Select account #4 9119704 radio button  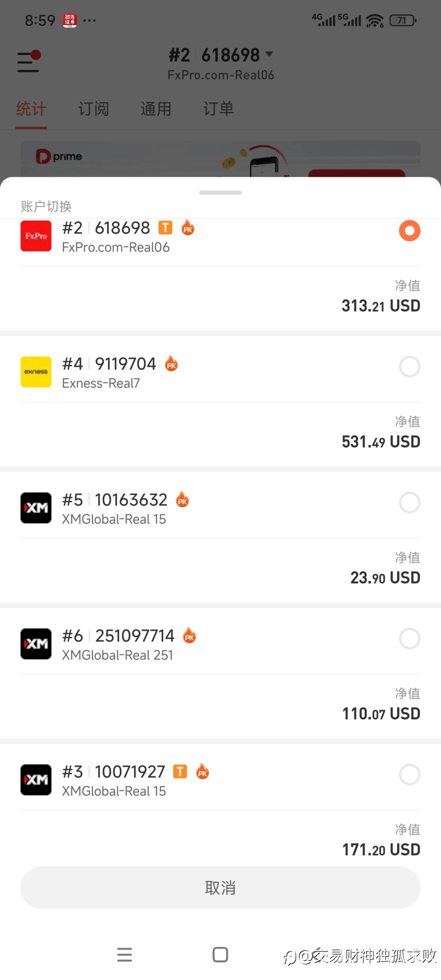click(409, 367)
